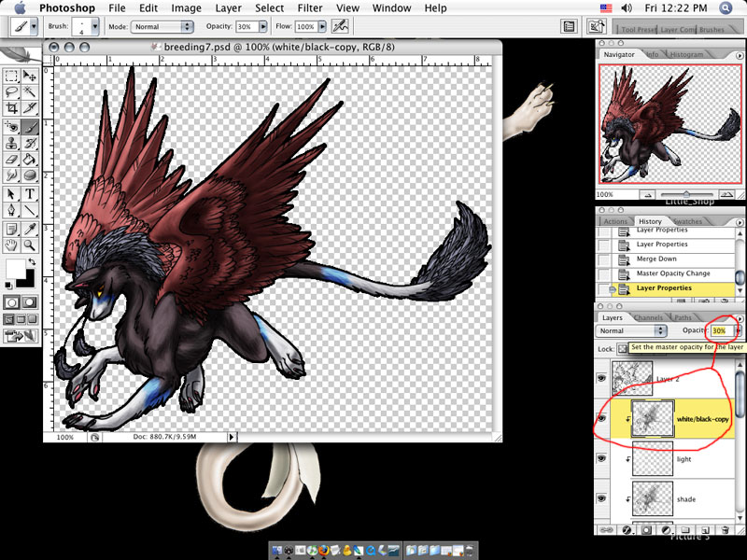747x560 pixels.
Task: Click the Jump to ImageReady icon
Action: click(21, 336)
